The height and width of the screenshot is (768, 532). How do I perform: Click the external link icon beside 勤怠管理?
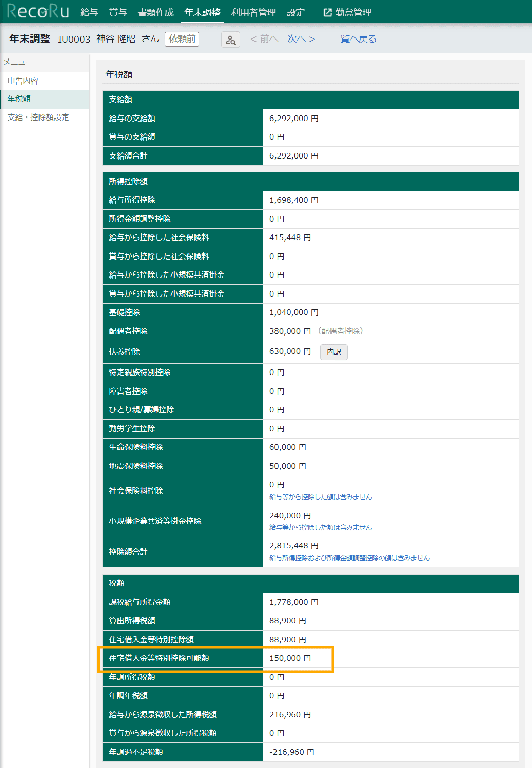(328, 12)
